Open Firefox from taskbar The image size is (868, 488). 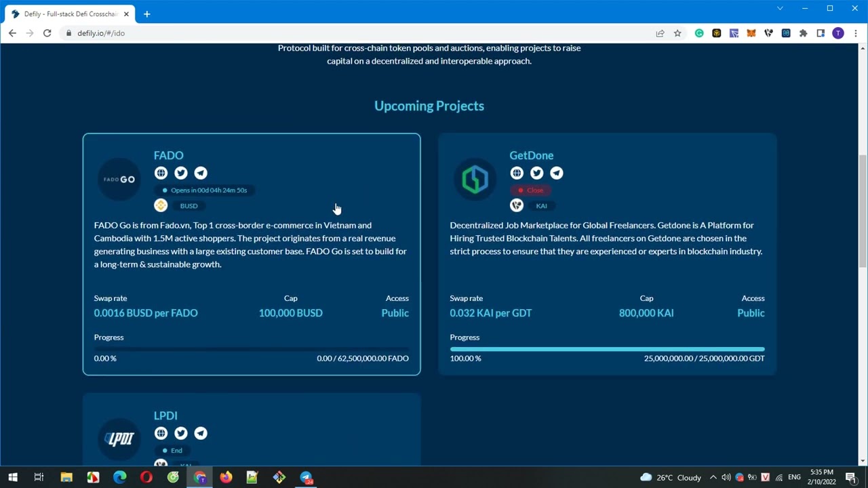(226, 477)
